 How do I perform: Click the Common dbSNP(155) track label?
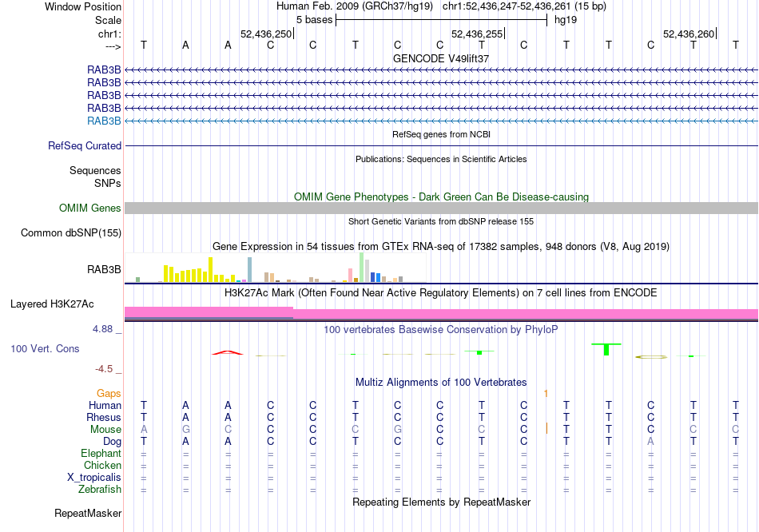pos(71,232)
